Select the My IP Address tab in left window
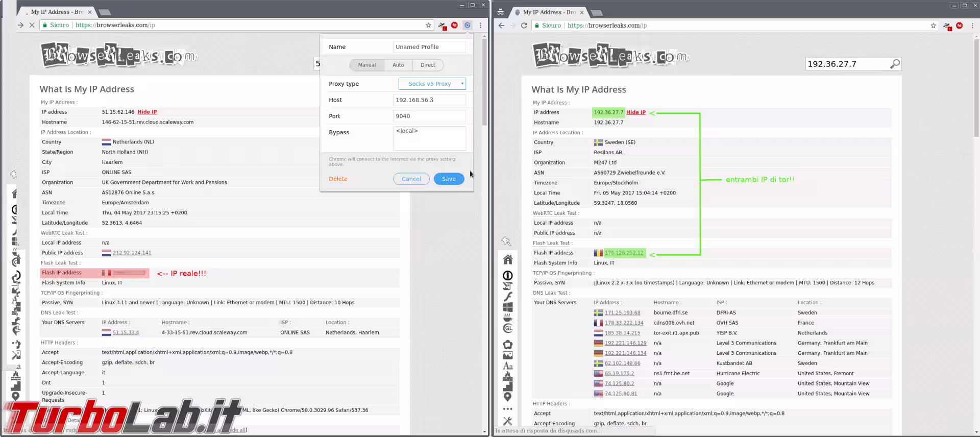980x437 pixels. [x=57, y=12]
